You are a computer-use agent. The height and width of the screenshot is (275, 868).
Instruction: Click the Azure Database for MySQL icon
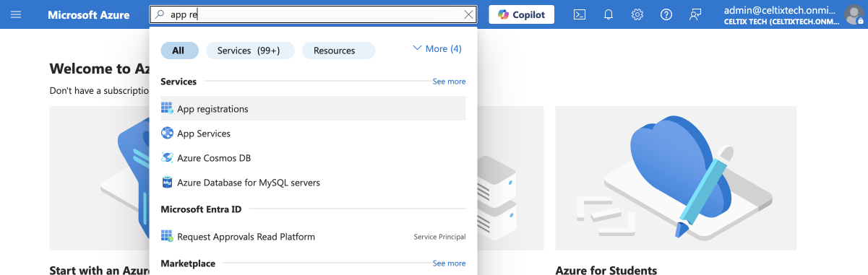pyautogui.click(x=167, y=183)
